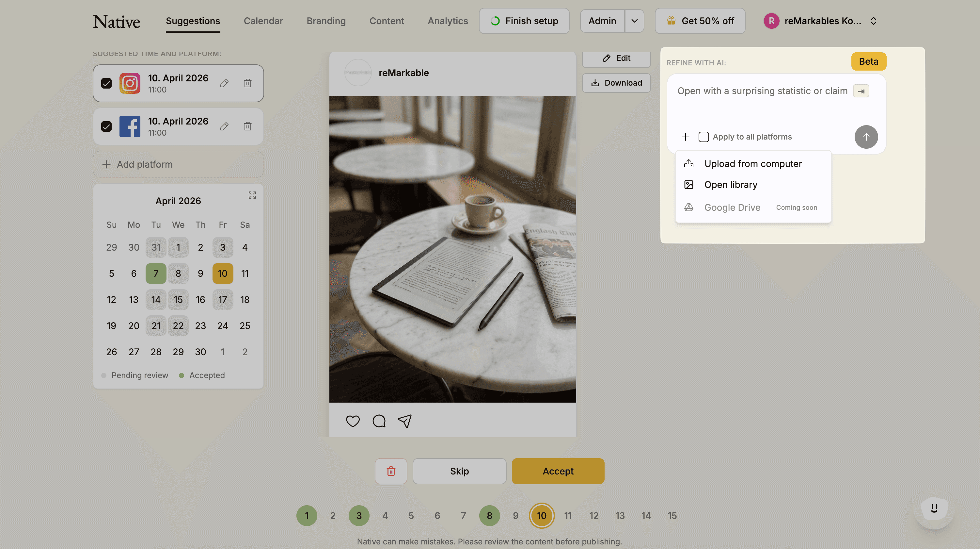The height and width of the screenshot is (549, 980).
Task: Delete the Facebook schedule with trash icon
Action: [x=248, y=126]
